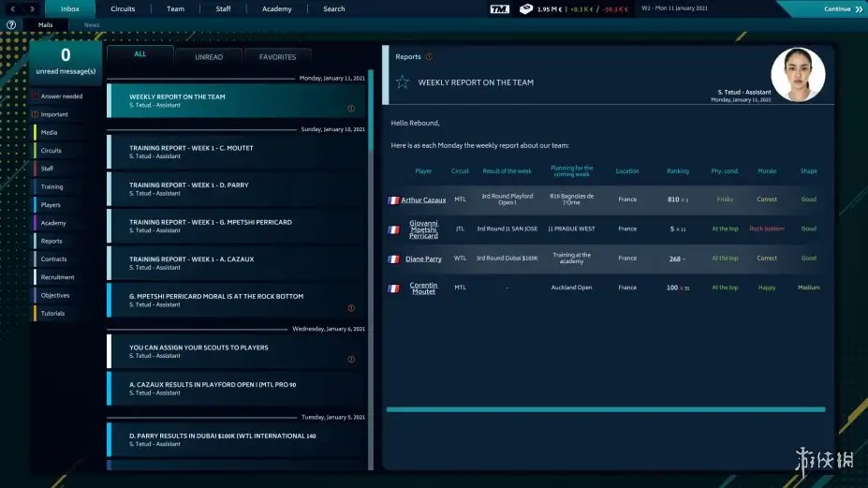Open Weekly Report on the Team mail
Viewport: 868px width, 488px height.
(237, 101)
